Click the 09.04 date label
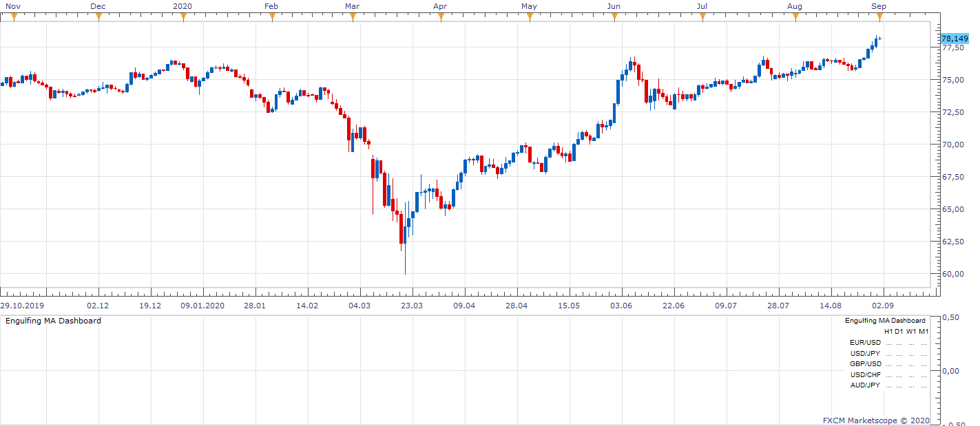Viewport: 980px width, 426px height. pos(464,306)
